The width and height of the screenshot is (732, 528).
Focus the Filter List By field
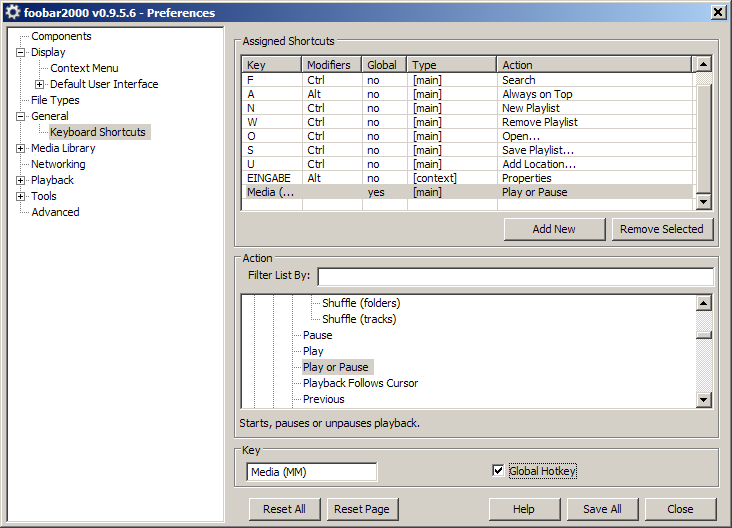point(515,276)
